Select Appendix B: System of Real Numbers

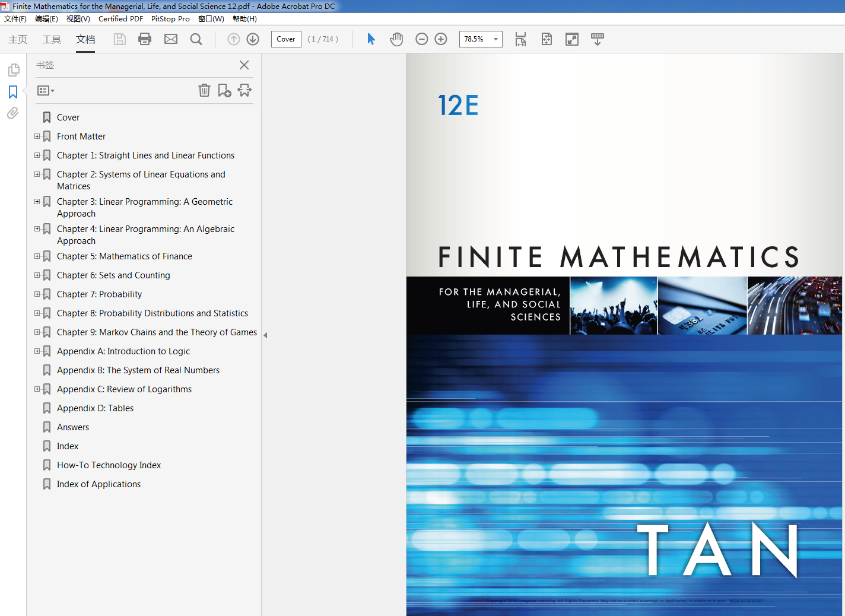point(138,370)
